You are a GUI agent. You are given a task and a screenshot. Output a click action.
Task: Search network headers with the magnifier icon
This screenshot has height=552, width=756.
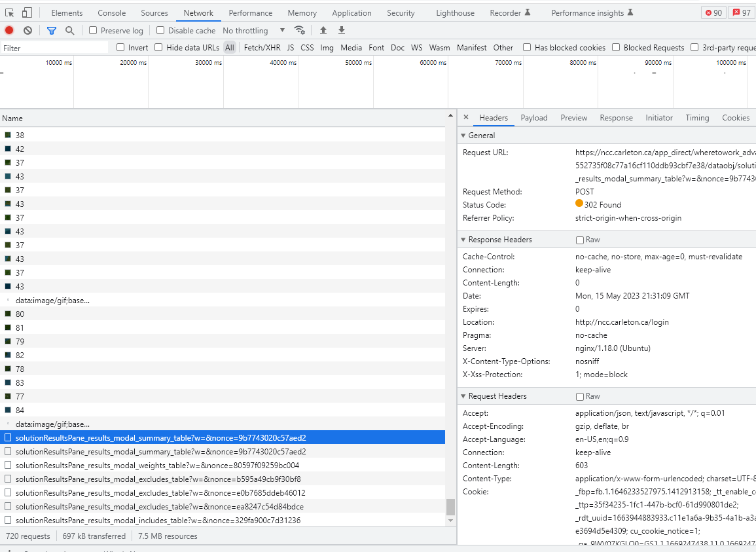coord(69,30)
